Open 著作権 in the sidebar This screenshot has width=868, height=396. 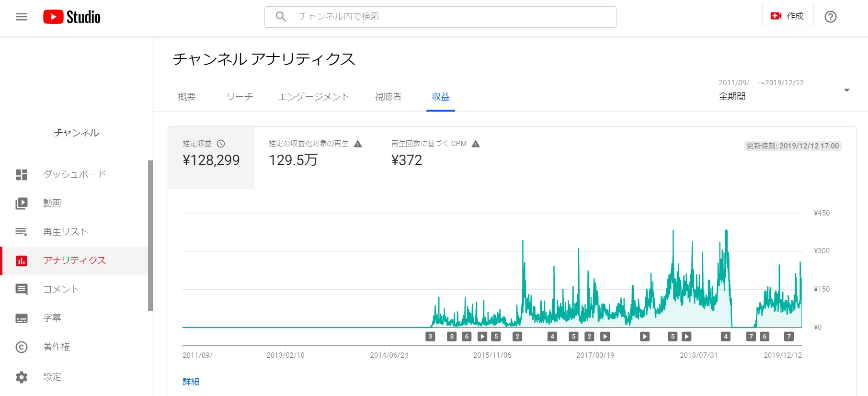click(x=57, y=347)
